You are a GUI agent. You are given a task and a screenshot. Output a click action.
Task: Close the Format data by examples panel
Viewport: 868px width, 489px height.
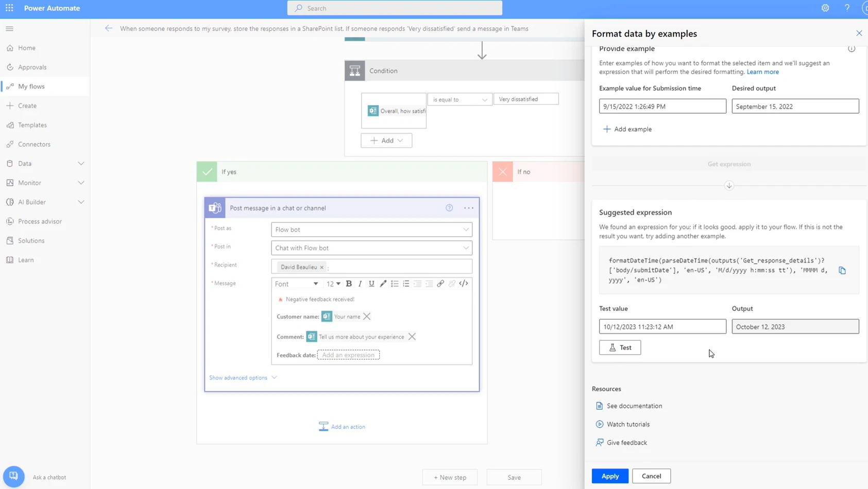[x=859, y=33]
